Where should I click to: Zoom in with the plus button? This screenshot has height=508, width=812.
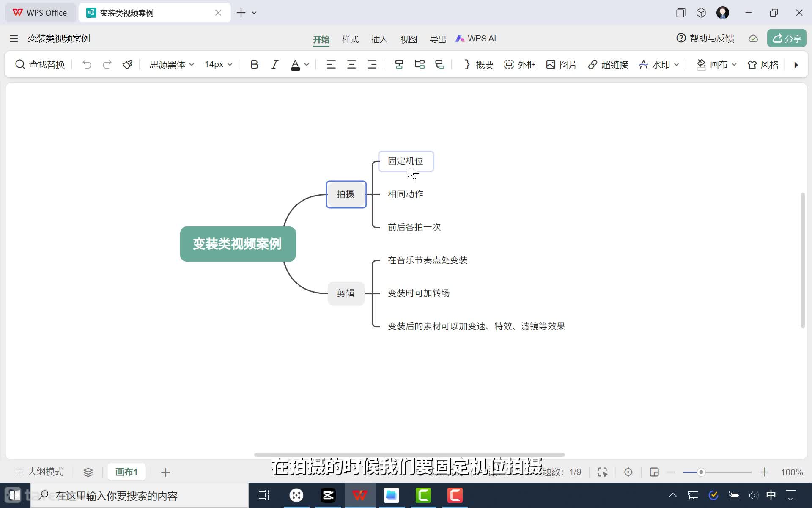[x=764, y=472]
